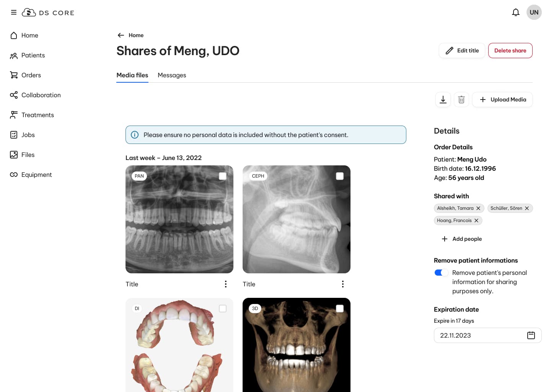The width and height of the screenshot is (551, 392).
Task: Click the DS Core cloud logo
Action: pos(29,12)
